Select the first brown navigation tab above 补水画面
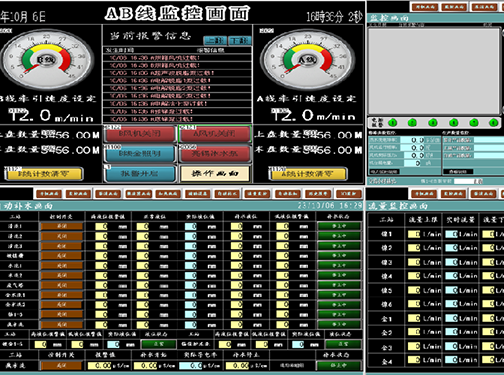Image resolution: width=504 pixels, height=375 pixels. click(49, 194)
